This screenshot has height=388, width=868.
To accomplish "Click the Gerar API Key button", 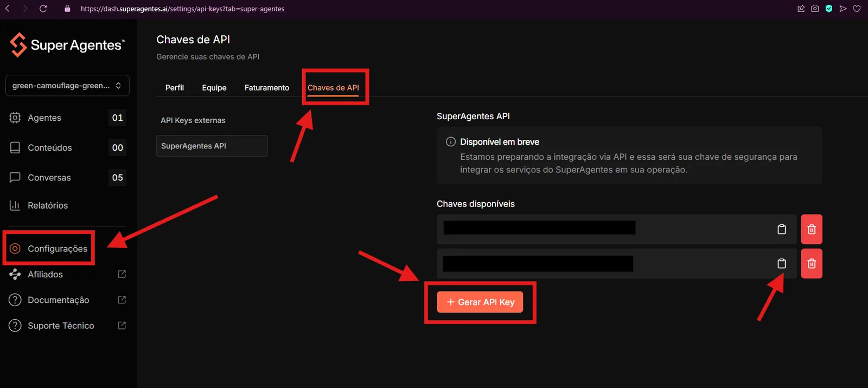I will pyautogui.click(x=480, y=302).
